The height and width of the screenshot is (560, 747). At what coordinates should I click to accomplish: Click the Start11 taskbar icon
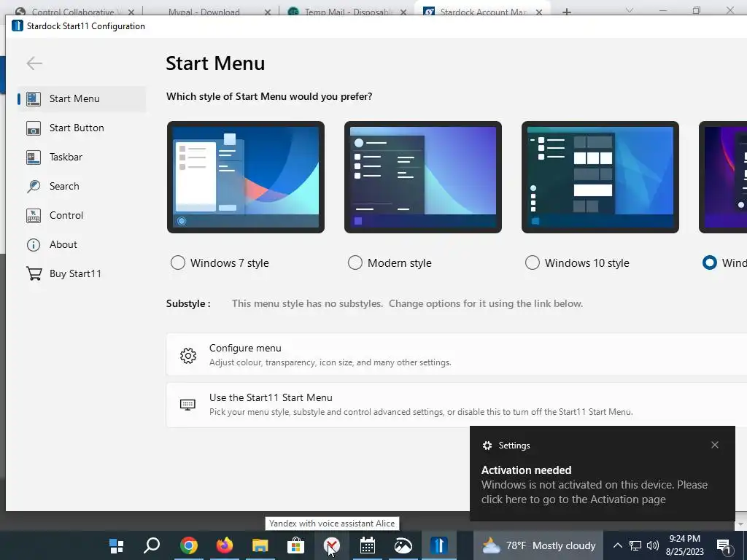(438, 545)
